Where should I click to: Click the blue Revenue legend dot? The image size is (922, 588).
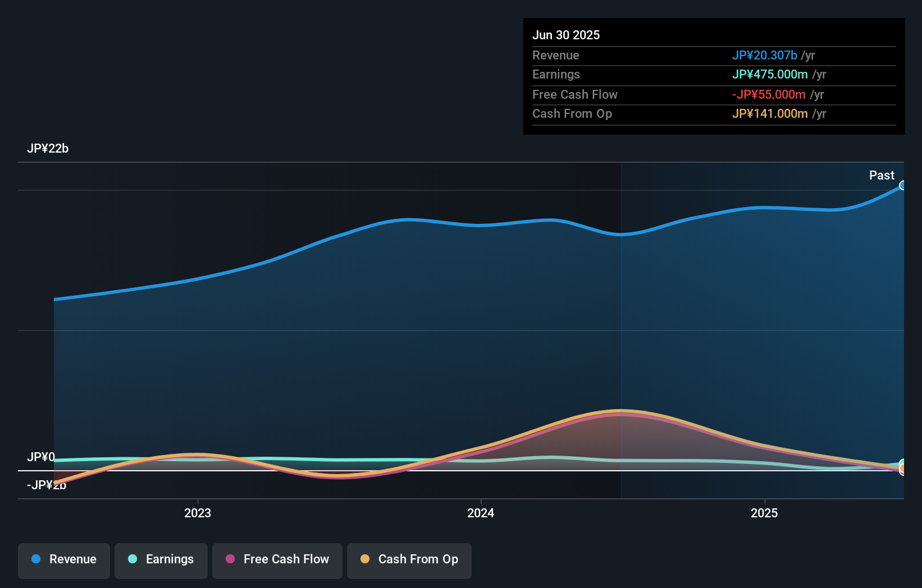coord(35,559)
